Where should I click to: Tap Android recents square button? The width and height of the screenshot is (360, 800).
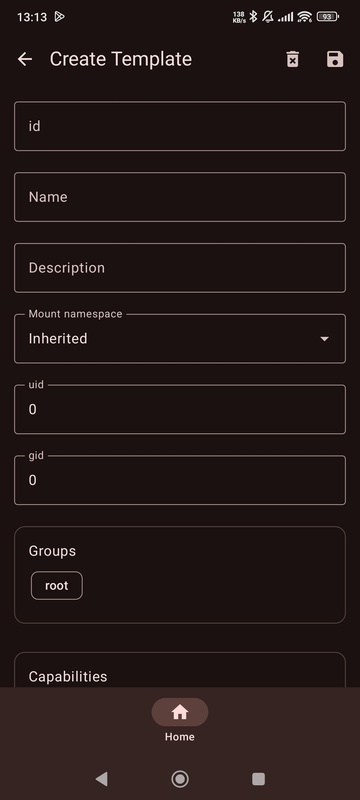pyautogui.click(x=259, y=779)
